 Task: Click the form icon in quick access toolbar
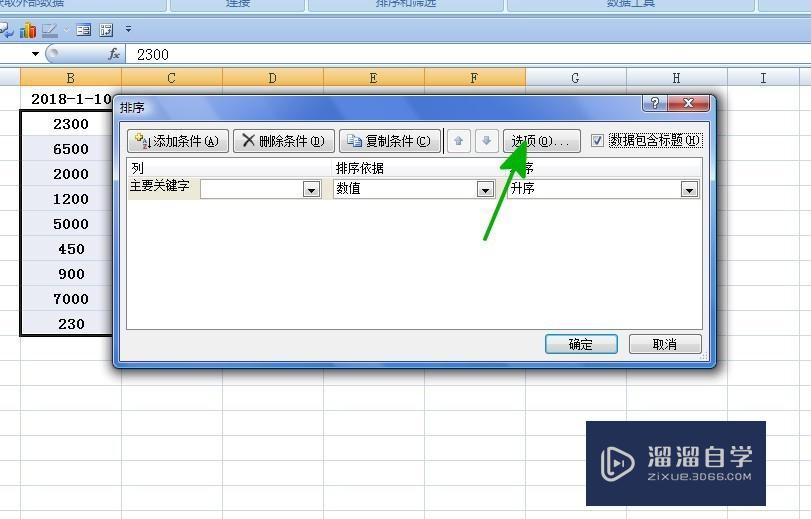[83, 30]
